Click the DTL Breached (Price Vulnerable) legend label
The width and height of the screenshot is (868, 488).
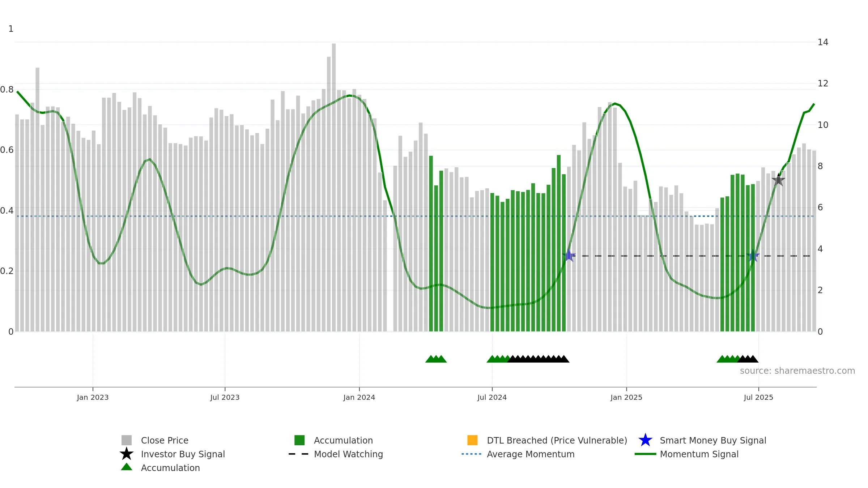pos(557,440)
